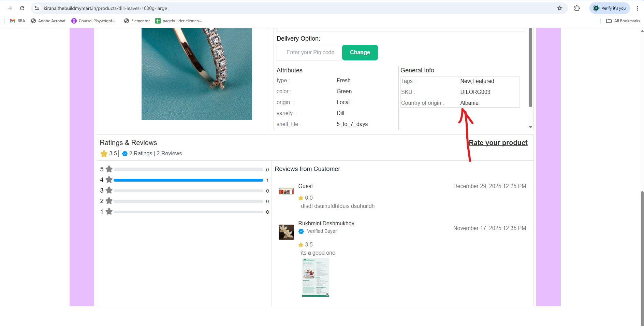This screenshot has width=644, height=326.
Task: Click the Guest reviewer name
Action: (306, 186)
